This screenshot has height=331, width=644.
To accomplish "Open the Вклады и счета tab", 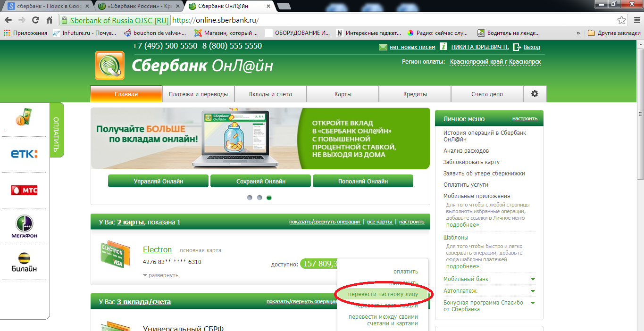I will click(x=270, y=94).
